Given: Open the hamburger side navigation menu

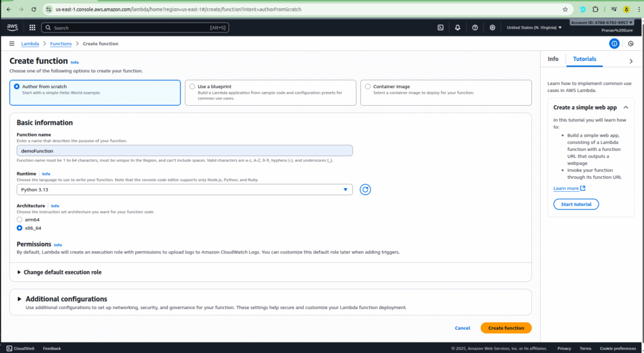Looking at the screenshot, I should [11, 43].
